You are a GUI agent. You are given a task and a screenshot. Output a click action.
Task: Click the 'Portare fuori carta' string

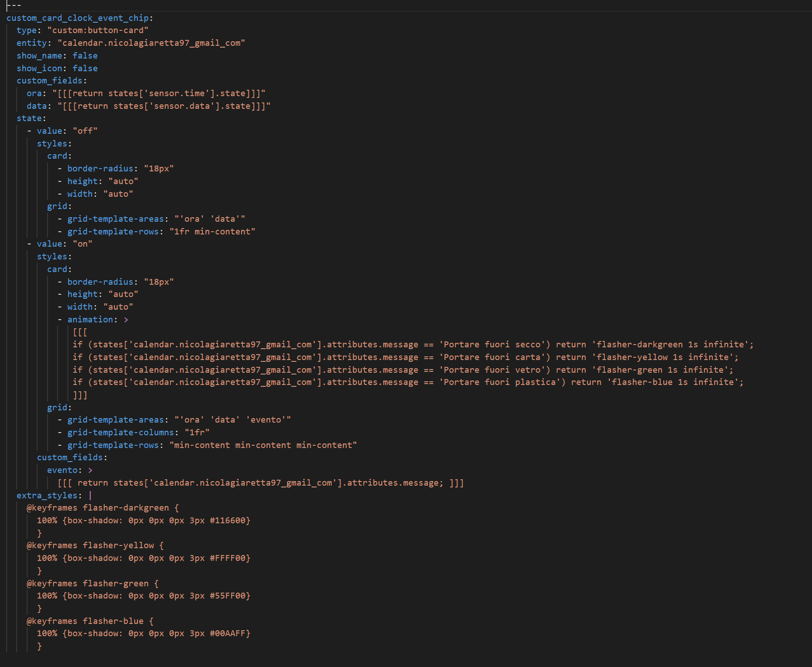[x=495, y=357]
